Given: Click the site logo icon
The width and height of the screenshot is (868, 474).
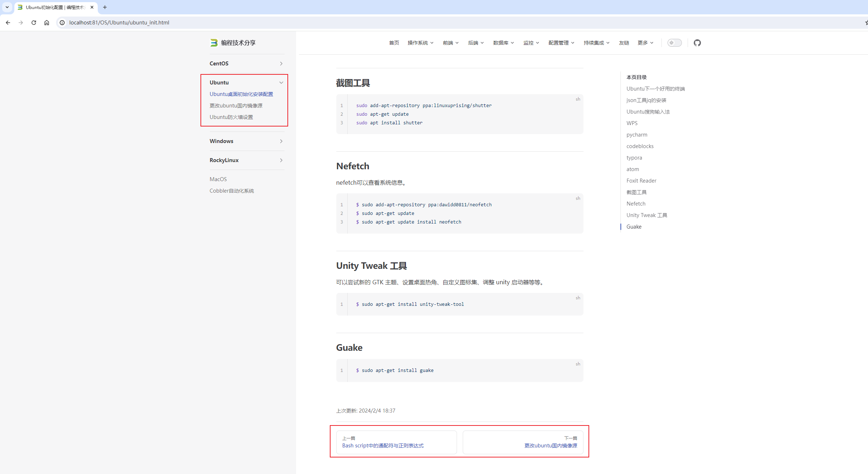Looking at the screenshot, I should 214,43.
